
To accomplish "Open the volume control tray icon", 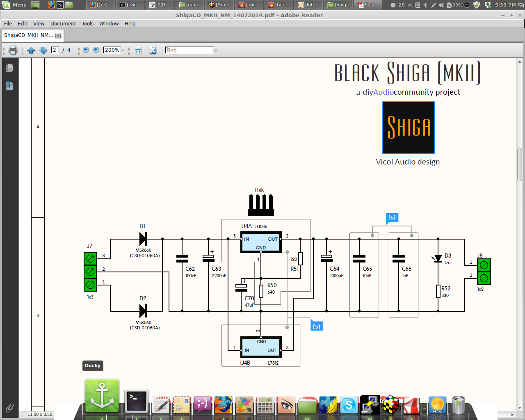I will coord(441,5).
